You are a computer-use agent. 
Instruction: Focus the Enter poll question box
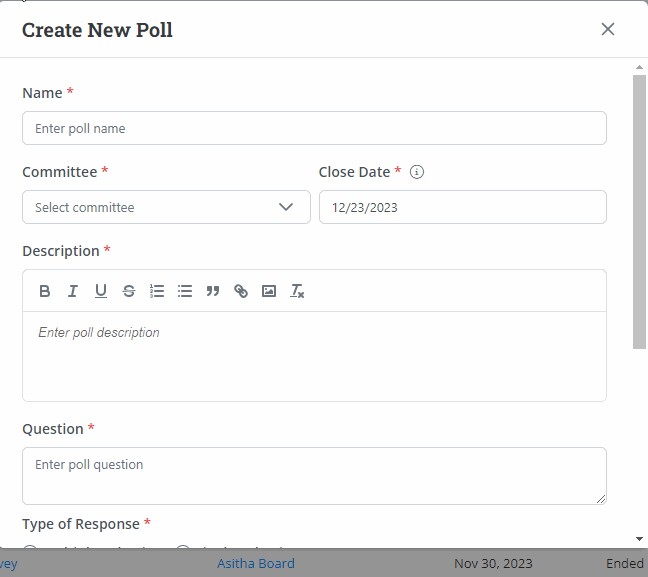[x=314, y=475]
